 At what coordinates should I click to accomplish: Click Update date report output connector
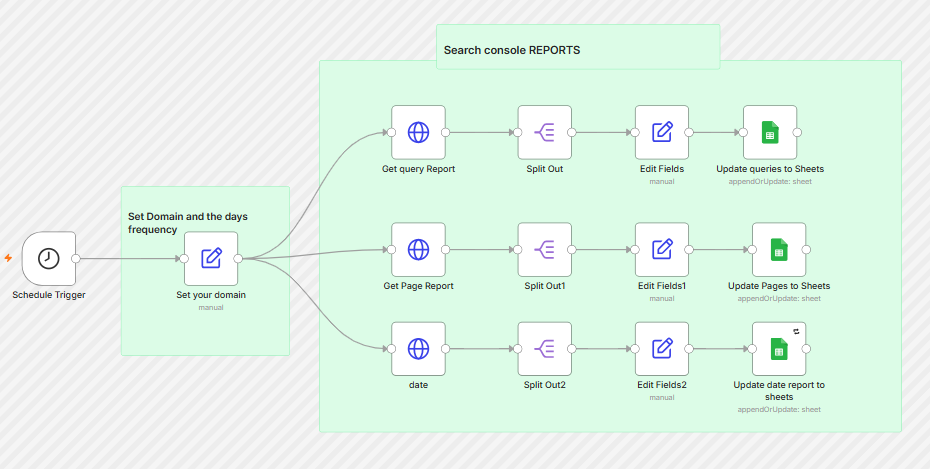(806, 349)
